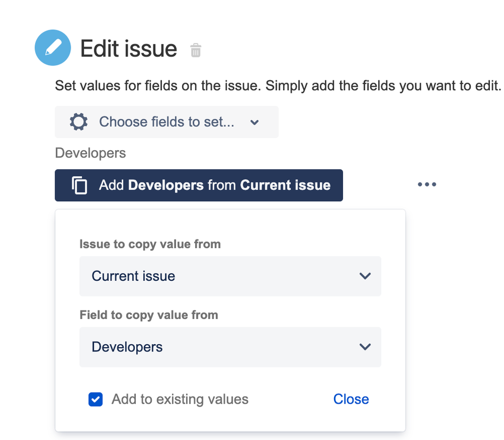Click the chevron in the Developers select field
The height and width of the screenshot is (440, 504).
pyautogui.click(x=365, y=347)
